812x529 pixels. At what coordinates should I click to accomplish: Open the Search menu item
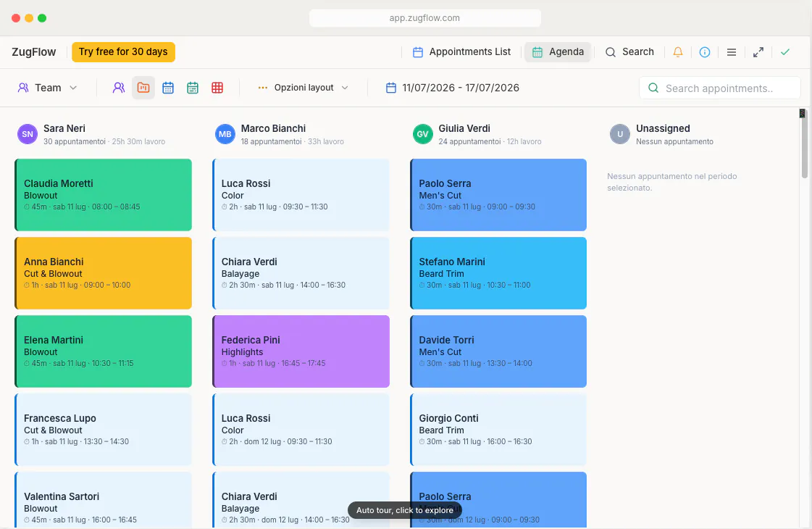[629, 51]
